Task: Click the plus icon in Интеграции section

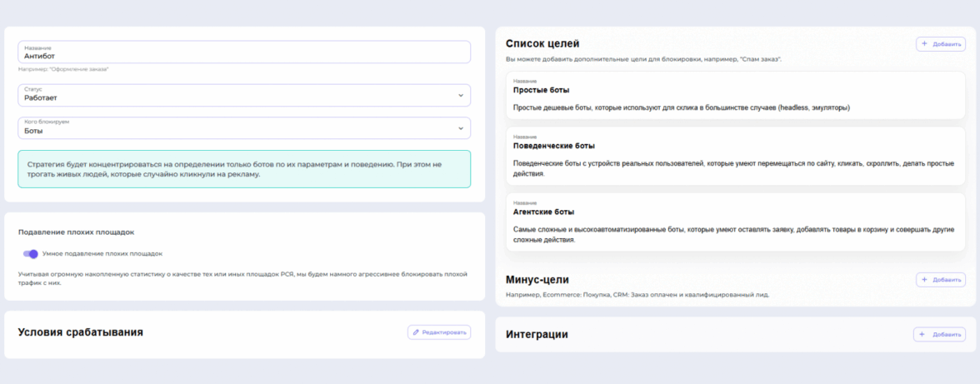Action: click(x=922, y=334)
